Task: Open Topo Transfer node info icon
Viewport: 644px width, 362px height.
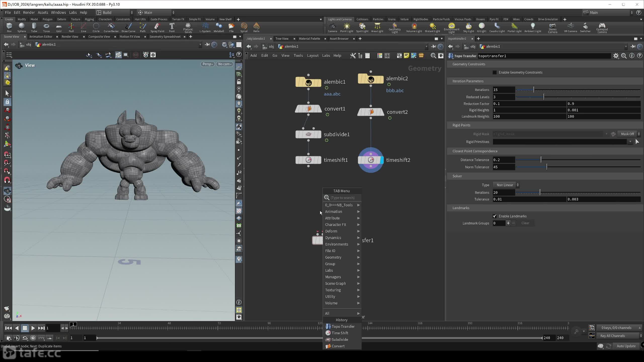Action: pyautogui.click(x=632, y=56)
